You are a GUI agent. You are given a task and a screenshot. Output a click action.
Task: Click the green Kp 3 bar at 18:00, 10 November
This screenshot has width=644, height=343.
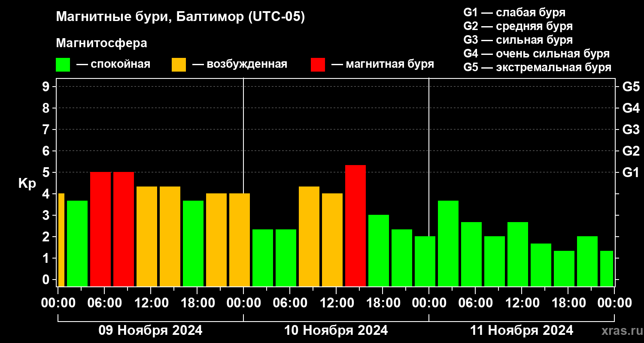[379, 251]
